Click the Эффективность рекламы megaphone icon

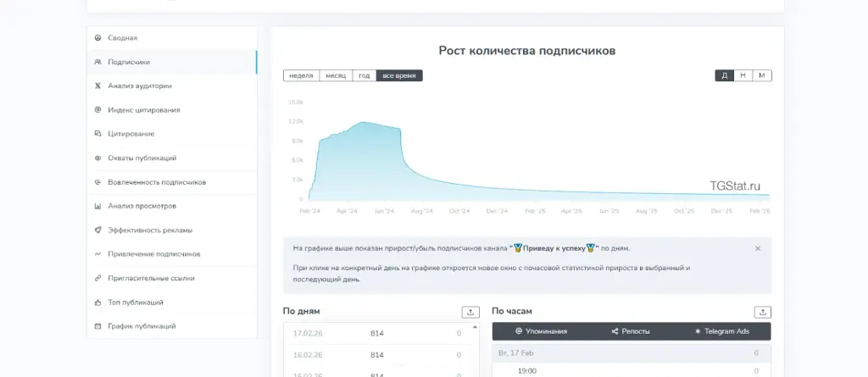point(98,230)
